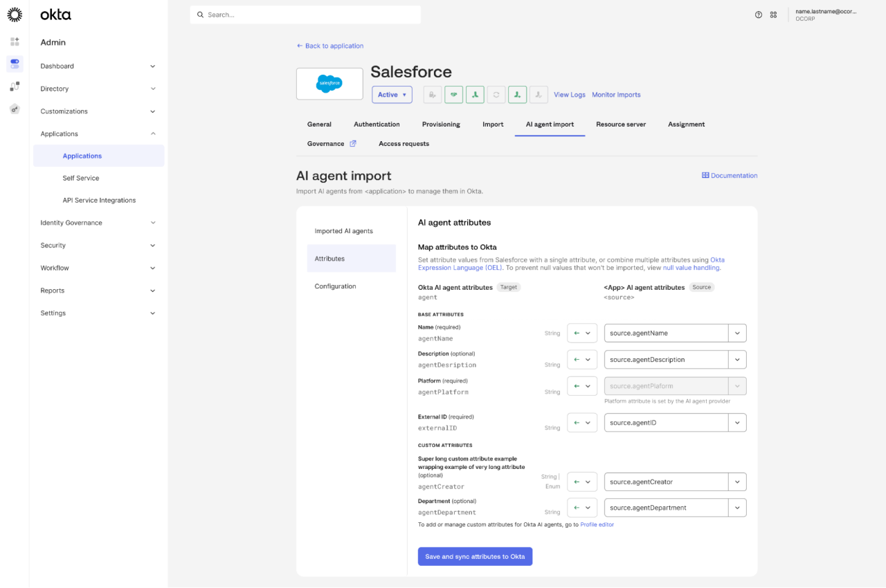Click the help question mark icon
Image resolution: width=886 pixels, height=588 pixels.
[759, 15]
